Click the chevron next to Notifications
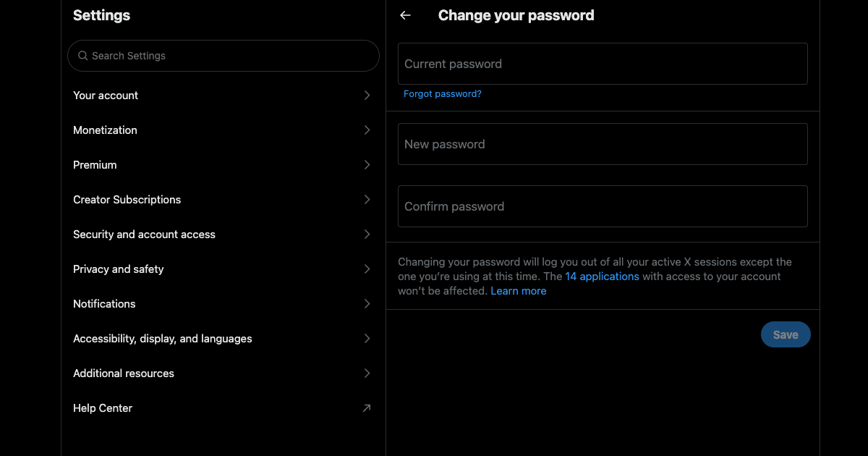 click(367, 303)
